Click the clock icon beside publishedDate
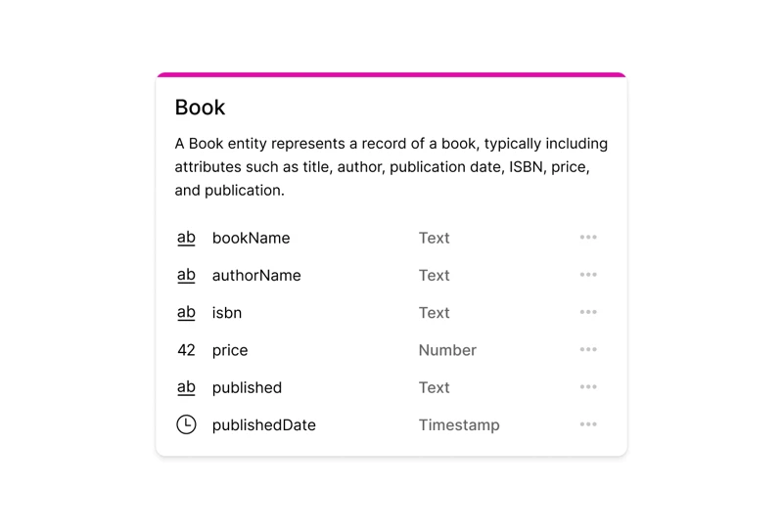The width and height of the screenshot is (783, 532). click(186, 424)
